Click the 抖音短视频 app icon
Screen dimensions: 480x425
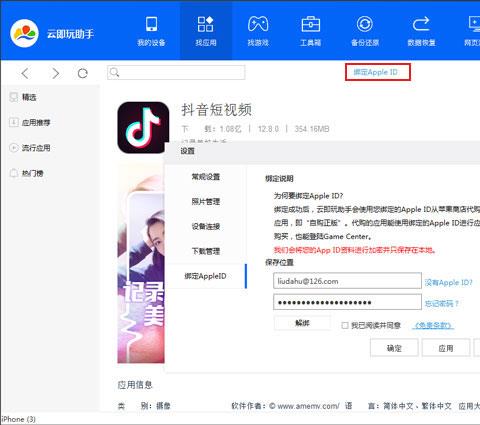click(x=143, y=128)
